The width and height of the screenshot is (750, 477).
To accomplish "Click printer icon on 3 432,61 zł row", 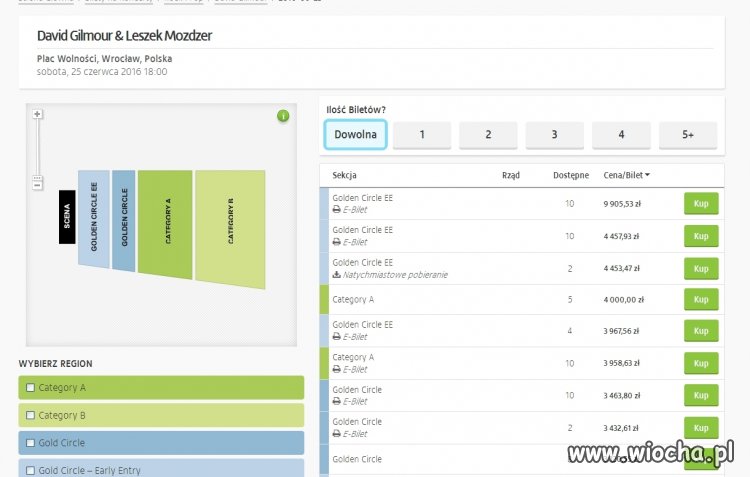I will pyautogui.click(x=337, y=434).
